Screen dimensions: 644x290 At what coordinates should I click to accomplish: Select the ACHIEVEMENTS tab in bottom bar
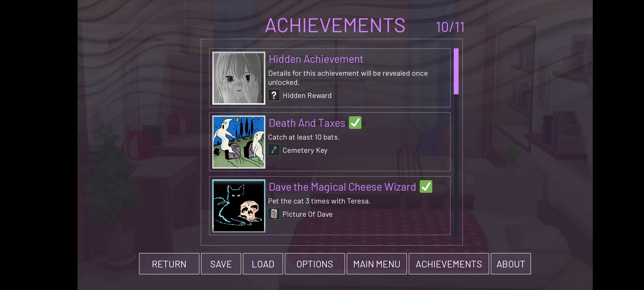pos(449,264)
